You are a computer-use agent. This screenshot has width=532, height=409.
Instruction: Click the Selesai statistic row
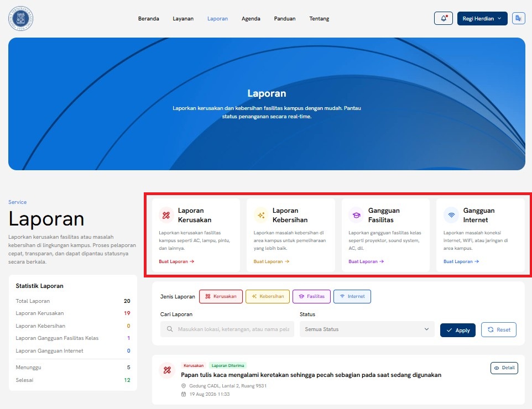click(73, 380)
